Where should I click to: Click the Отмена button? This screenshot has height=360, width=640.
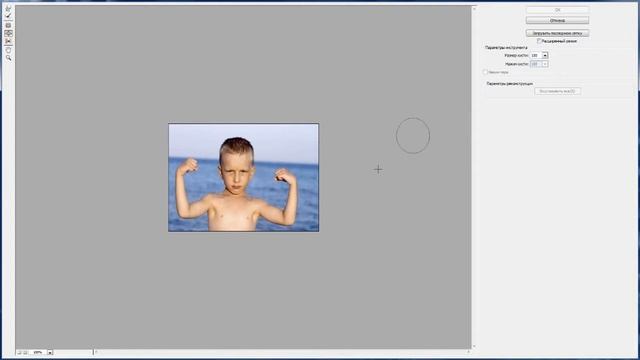pyautogui.click(x=557, y=20)
